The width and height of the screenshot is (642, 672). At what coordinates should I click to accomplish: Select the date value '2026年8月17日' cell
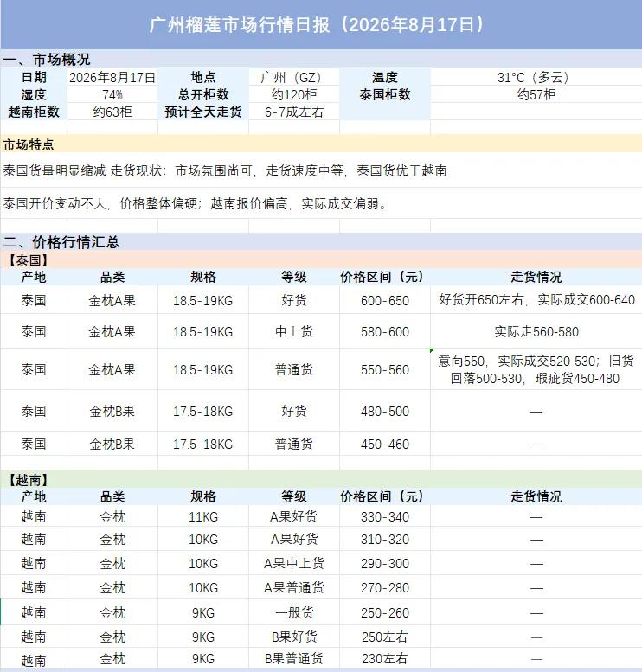coord(112,78)
